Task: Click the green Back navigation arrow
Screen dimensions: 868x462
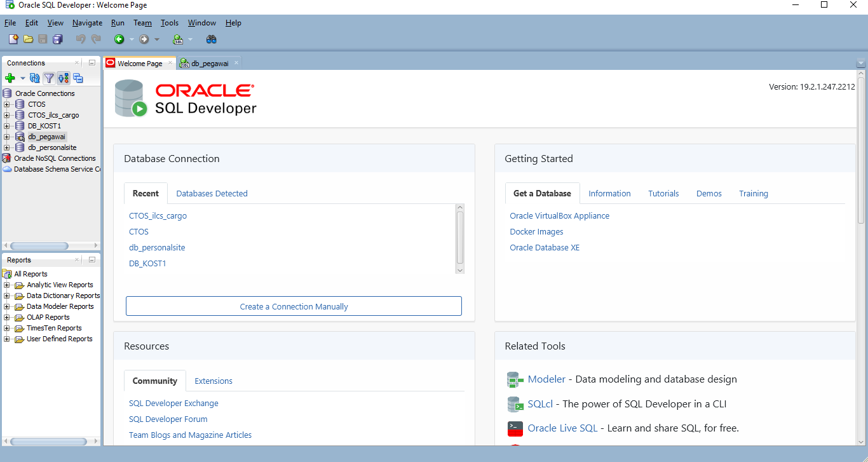Action: tap(119, 39)
